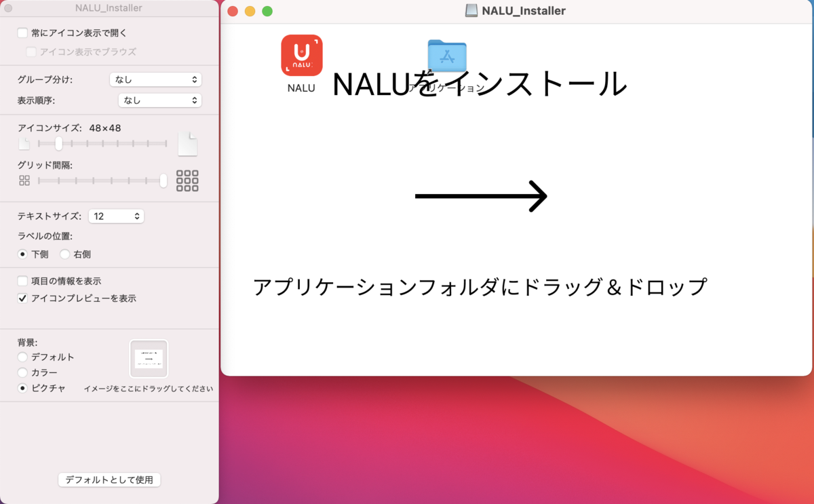Toggle アイコン表示でブラウズ checkbox
The width and height of the screenshot is (814, 504).
click(x=31, y=52)
